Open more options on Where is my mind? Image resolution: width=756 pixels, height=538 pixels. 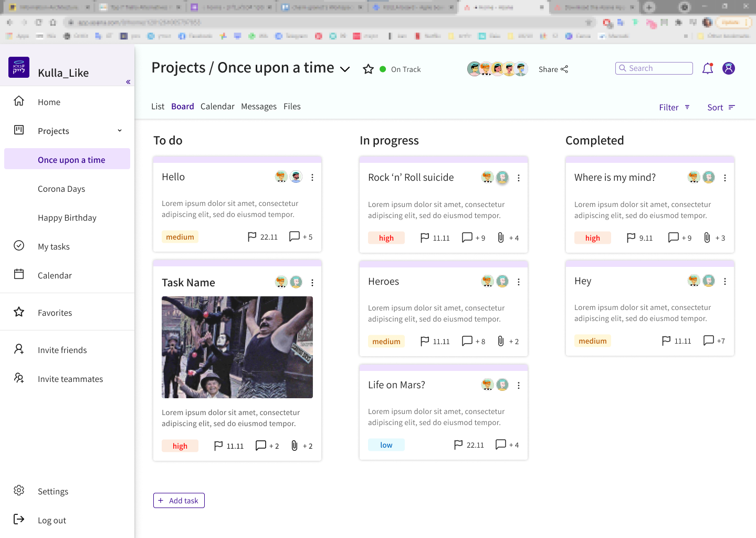(725, 178)
